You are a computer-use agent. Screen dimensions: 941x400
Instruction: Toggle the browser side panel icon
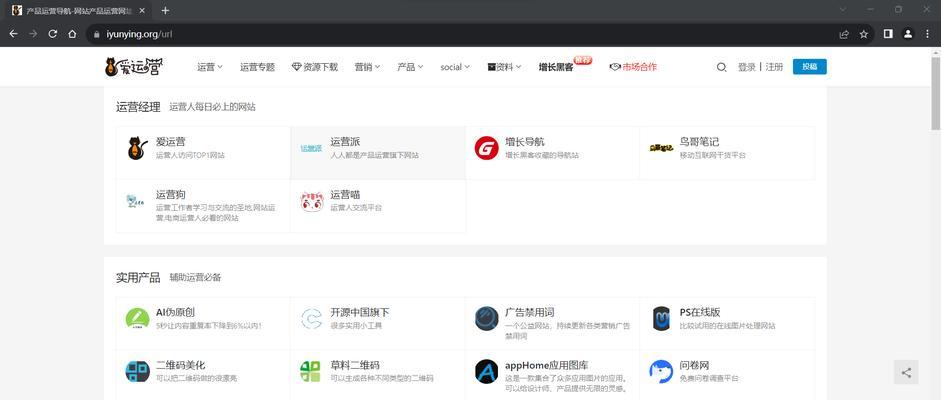pyautogui.click(x=889, y=34)
